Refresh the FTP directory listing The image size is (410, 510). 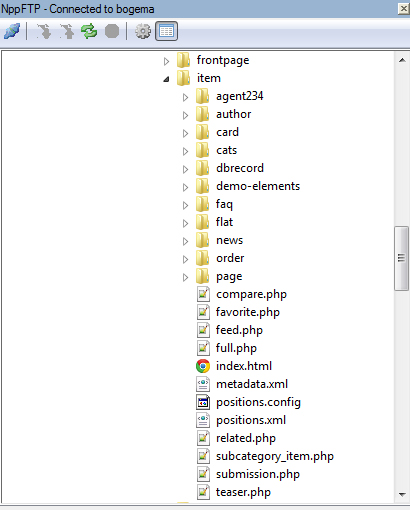click(x=89, y=31)
